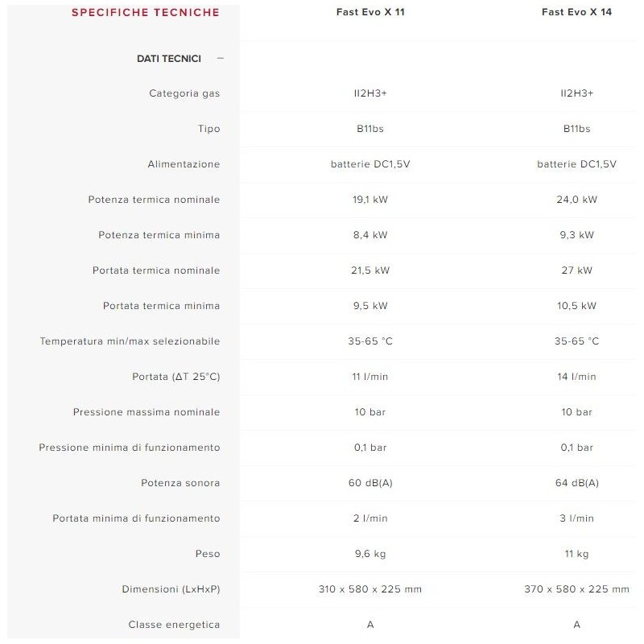Click the 11 l/min flow value

370,377
